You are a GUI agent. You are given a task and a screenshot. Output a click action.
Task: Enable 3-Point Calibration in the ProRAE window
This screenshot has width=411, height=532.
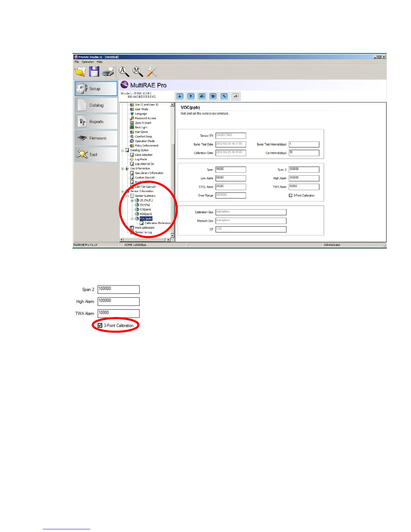[291, 195]
